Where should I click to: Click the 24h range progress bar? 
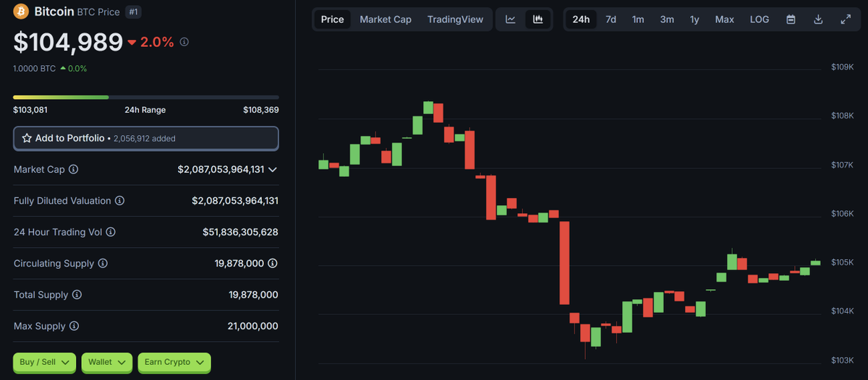pyautogui.click(x=146, y=97)
